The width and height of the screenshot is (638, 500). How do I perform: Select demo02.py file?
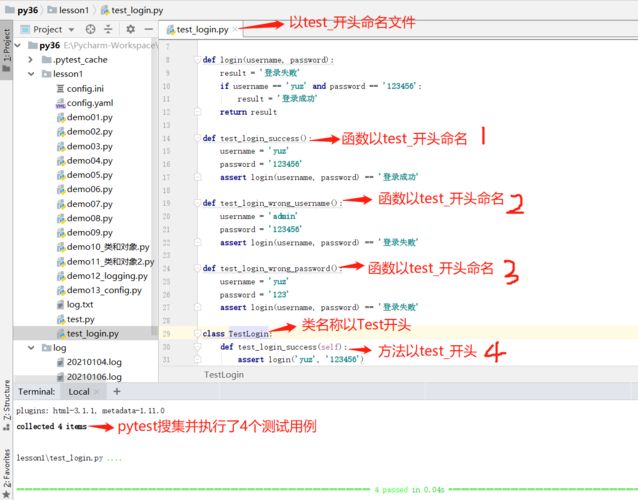coord(90,131)
